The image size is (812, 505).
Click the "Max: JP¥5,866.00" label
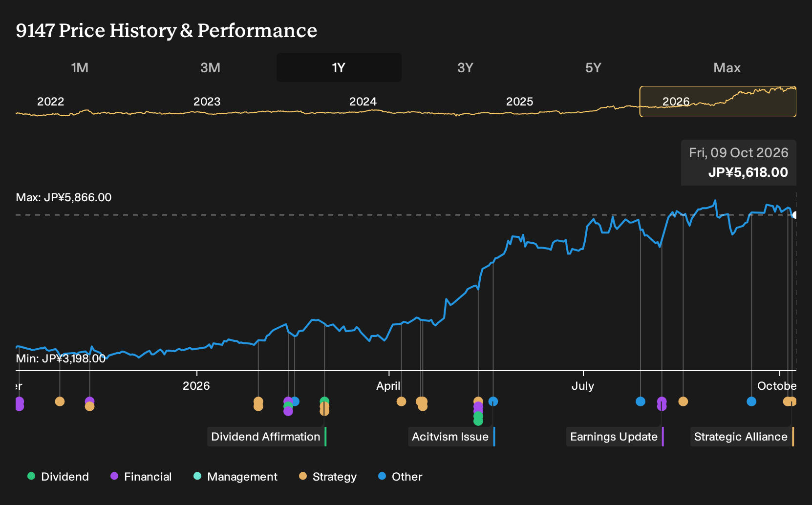64,197
